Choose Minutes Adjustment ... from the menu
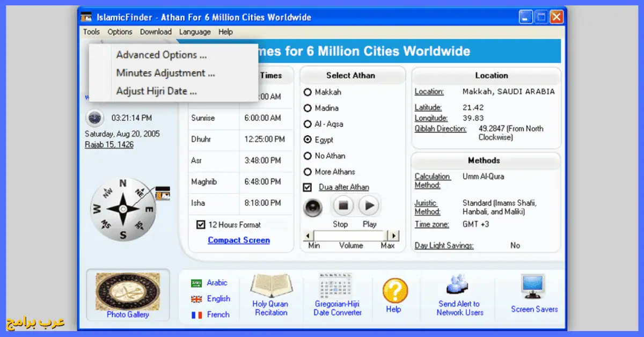Viewport: 644px width, 337px height. click(165, 73)
